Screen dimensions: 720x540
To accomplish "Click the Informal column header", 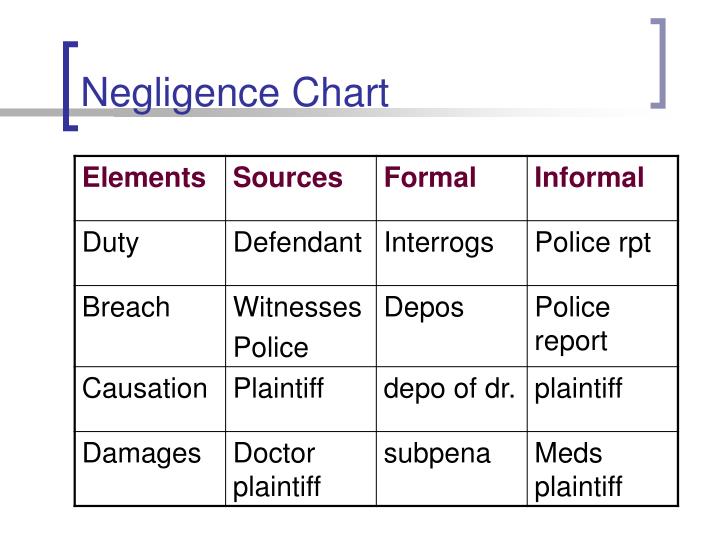I will [x=589, y=178].
